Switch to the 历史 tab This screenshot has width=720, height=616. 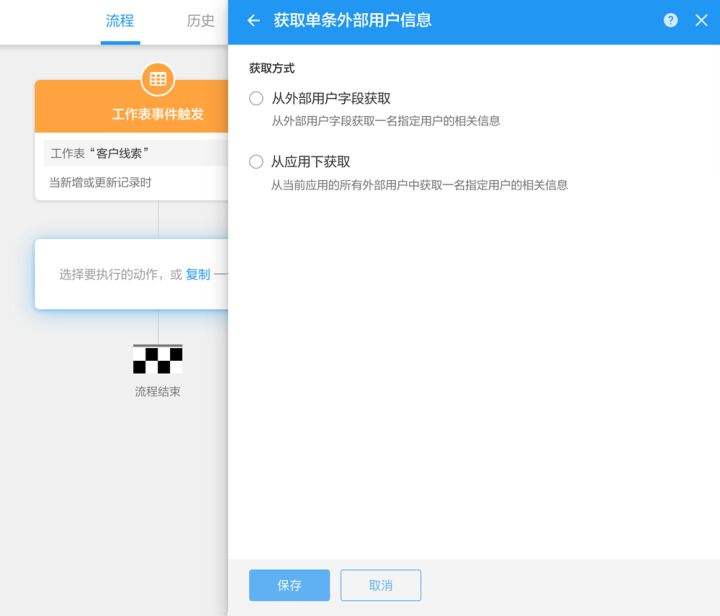click(x=201, y=21)
